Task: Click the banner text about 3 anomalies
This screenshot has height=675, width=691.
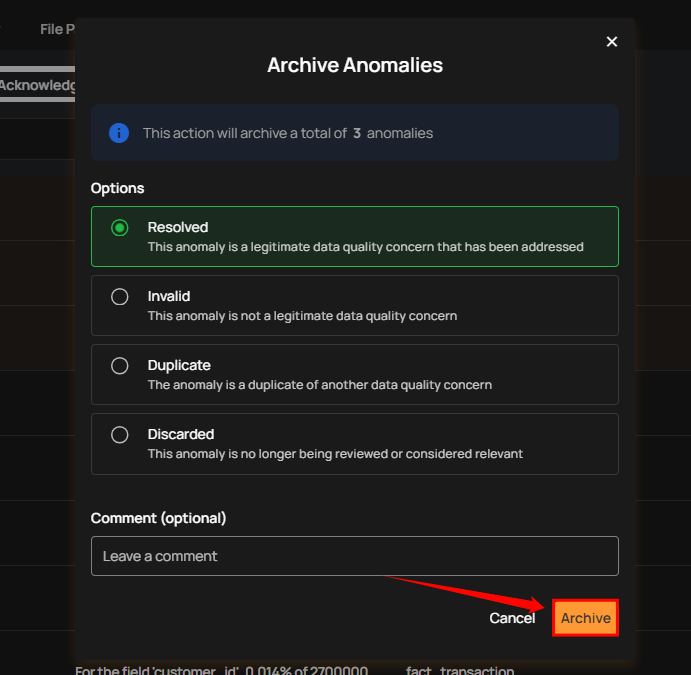Action: (x=288, y=133)
